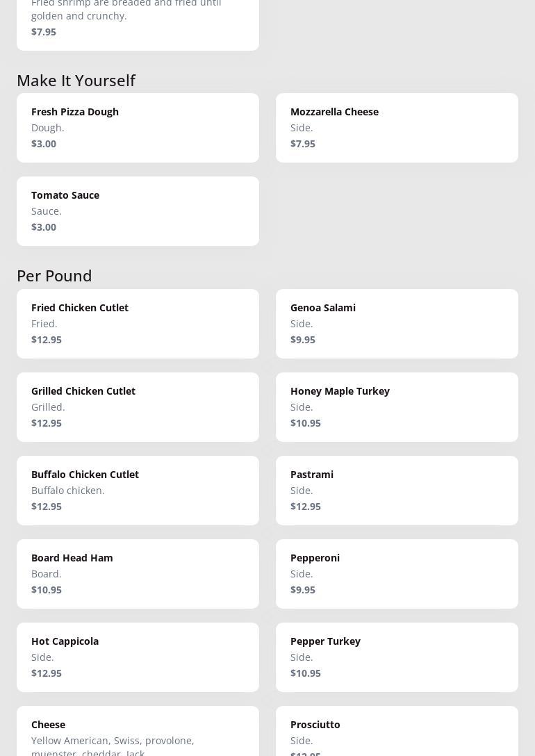Image resolution: width=535 pixels, height=756 pixels.
Task: Open the Grilled Chicken Cutlet item
Action: pos(138,407)
